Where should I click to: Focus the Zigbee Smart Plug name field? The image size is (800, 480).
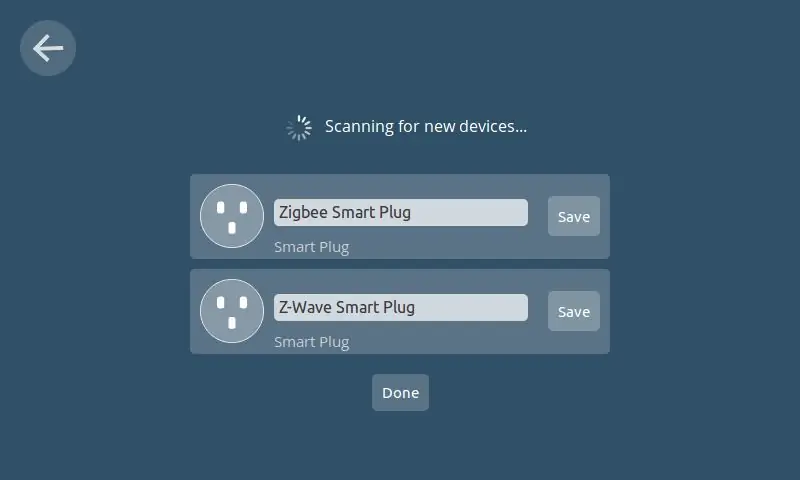coord(401,213)
